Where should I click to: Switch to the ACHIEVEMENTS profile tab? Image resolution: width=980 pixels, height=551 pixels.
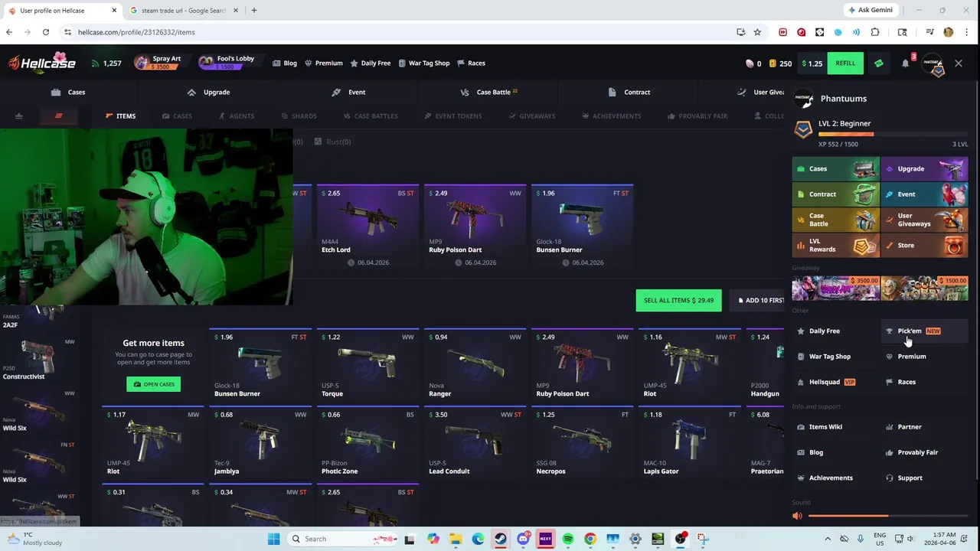point(612,116)
